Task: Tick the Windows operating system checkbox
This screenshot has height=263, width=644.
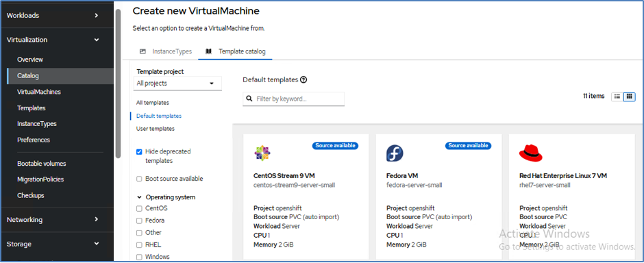Action: pyautogui.click(x=139, y=257)
